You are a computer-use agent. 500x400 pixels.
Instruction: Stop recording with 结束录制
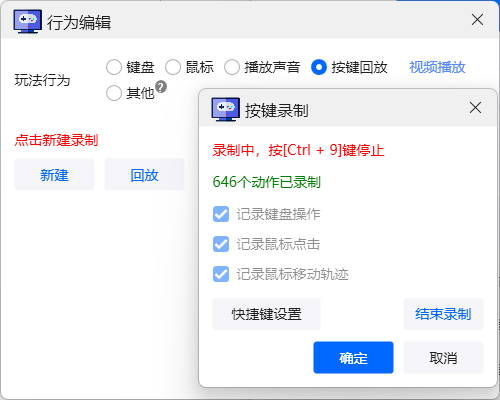[x=443, y=314]
